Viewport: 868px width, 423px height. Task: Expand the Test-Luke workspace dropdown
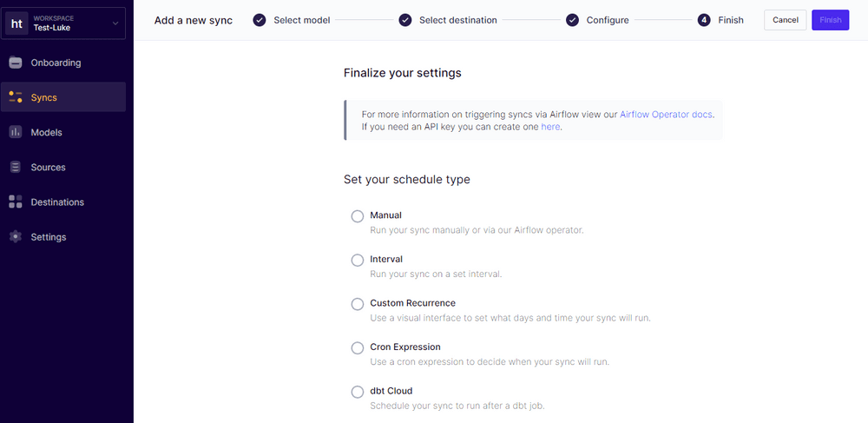click(x=115, y=23)
